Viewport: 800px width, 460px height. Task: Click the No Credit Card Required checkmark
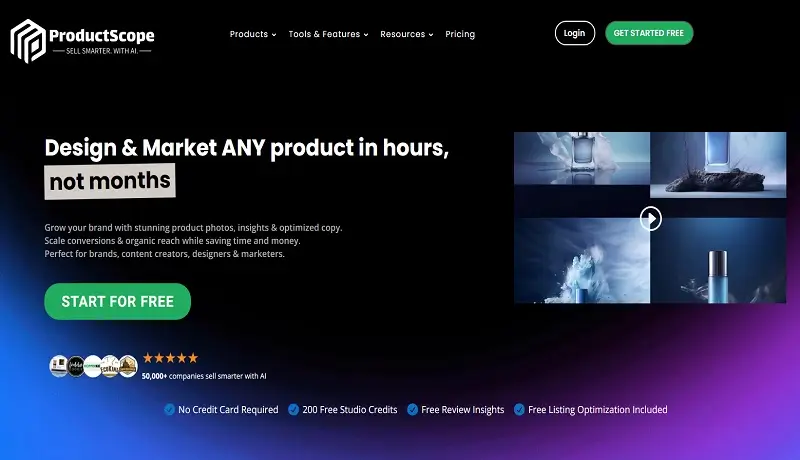pyautogui.click(x=169, y=410)
